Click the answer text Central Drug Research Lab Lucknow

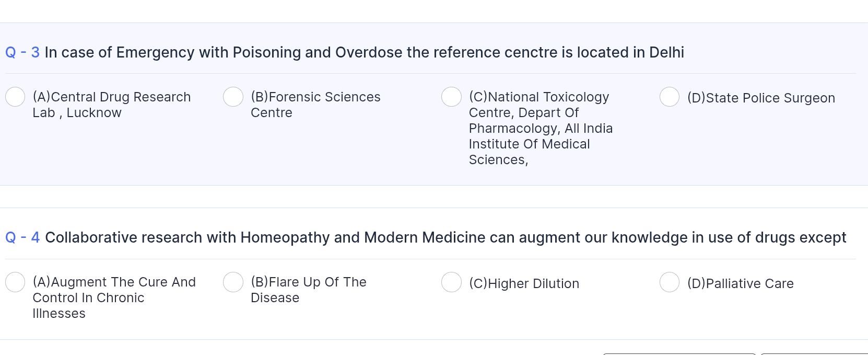point(111,105)
